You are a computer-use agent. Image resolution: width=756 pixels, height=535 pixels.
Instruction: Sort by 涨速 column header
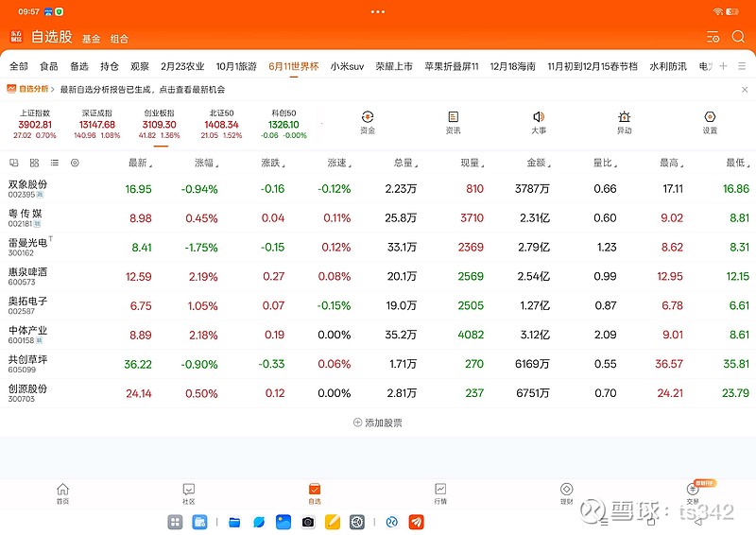tap(339, 164)
